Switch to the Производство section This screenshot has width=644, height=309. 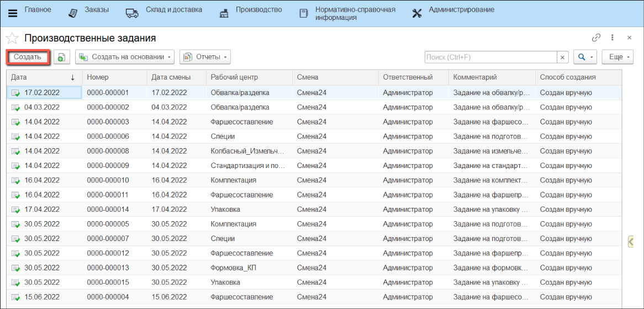pos(251,10)
